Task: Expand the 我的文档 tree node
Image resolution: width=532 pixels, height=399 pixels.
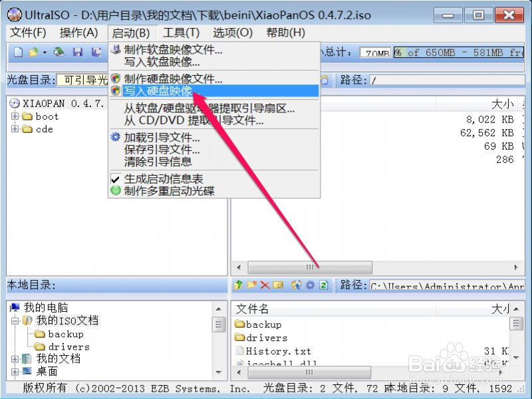Action: [x=15, y=358]
